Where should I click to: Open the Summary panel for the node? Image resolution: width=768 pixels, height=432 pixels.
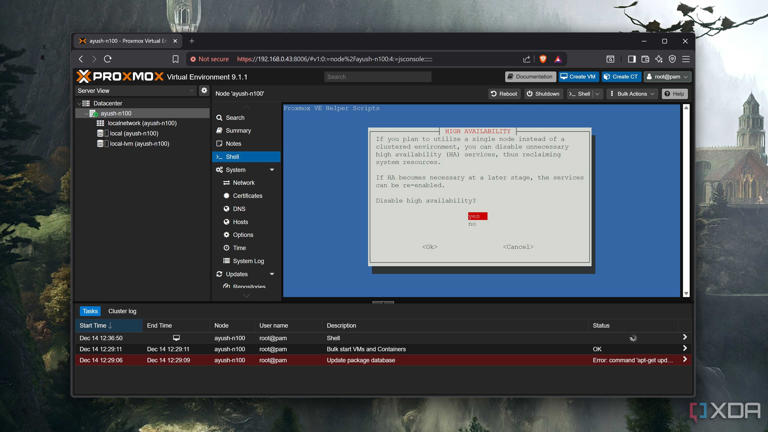click(238, 131)
